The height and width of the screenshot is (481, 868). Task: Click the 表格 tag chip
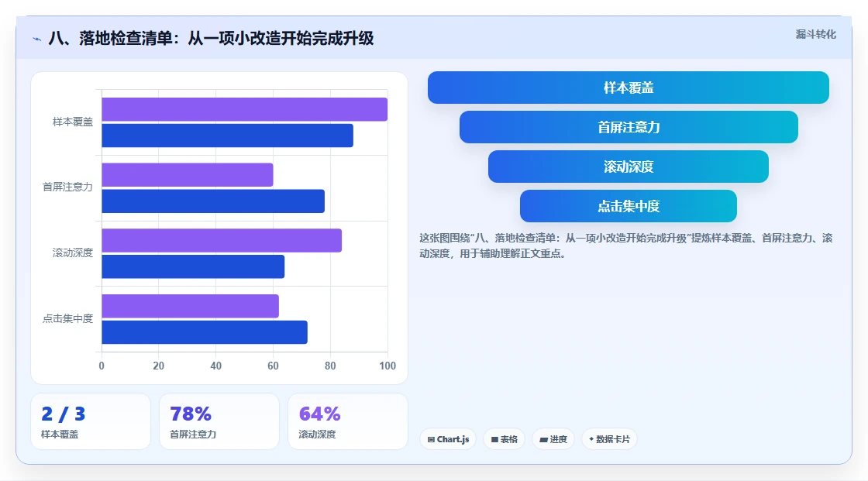pos(504,439)
